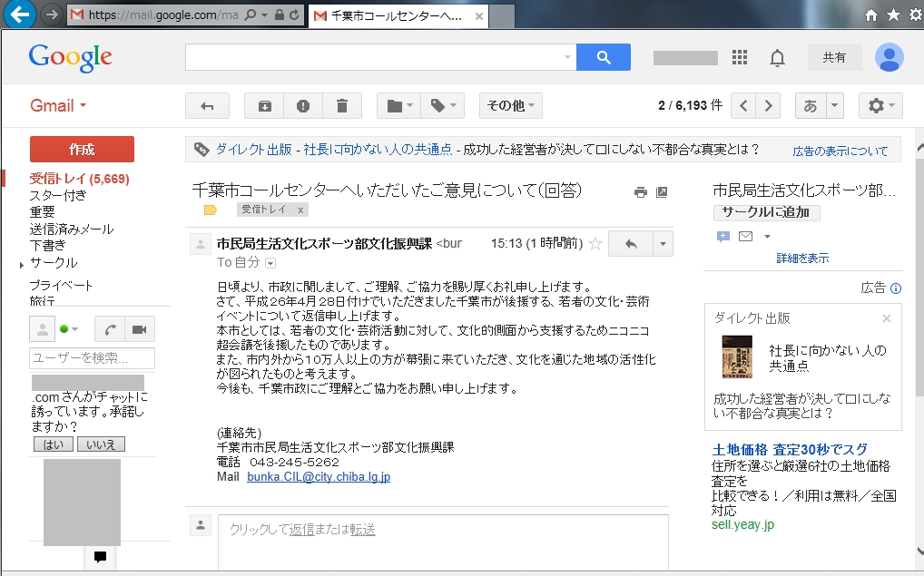The height and width of the screenshot is (576, 924).
Task: Click 詳細を表示 link
Action: pos(802,258)
